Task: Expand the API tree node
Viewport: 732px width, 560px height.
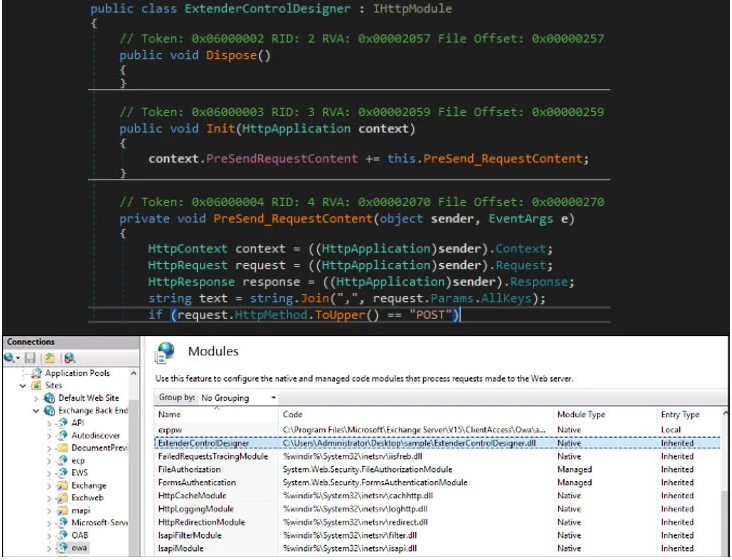Action: (49, 424)
